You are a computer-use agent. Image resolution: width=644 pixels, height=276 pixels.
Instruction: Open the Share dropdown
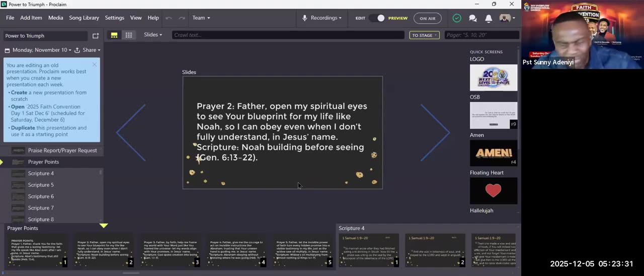pos(88,50)
